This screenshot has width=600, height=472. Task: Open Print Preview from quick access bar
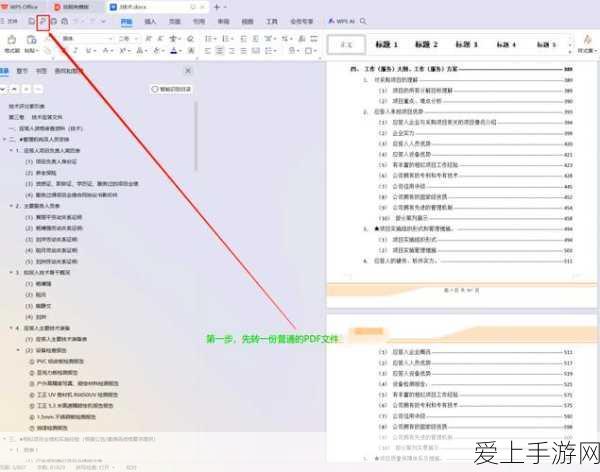[x=65, y=21]
